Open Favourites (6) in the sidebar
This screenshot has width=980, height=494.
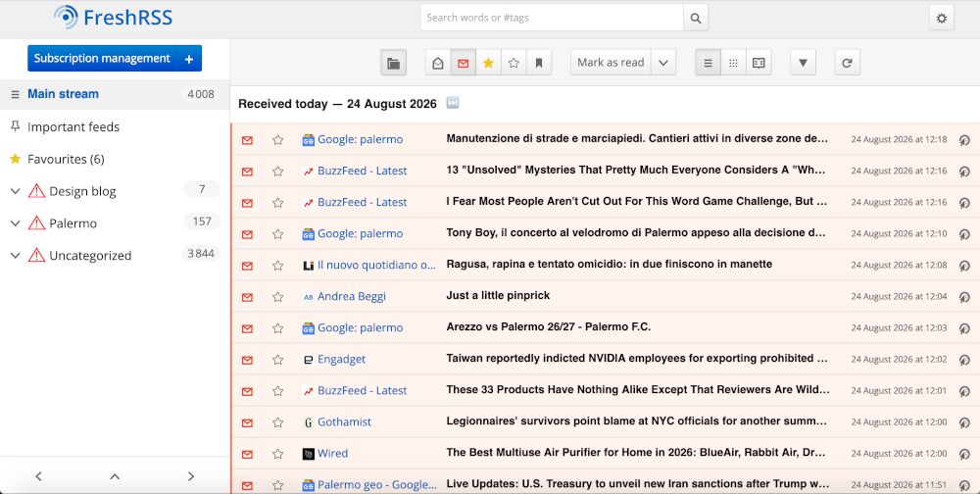(66, 160)
